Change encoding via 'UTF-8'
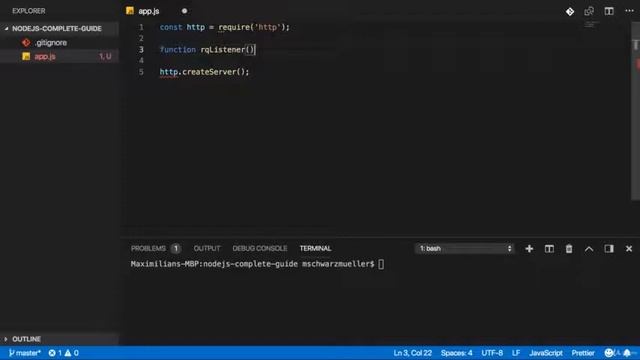Viewport: 640px width, 360px height. pyautogui.click(x=492, y=353)
